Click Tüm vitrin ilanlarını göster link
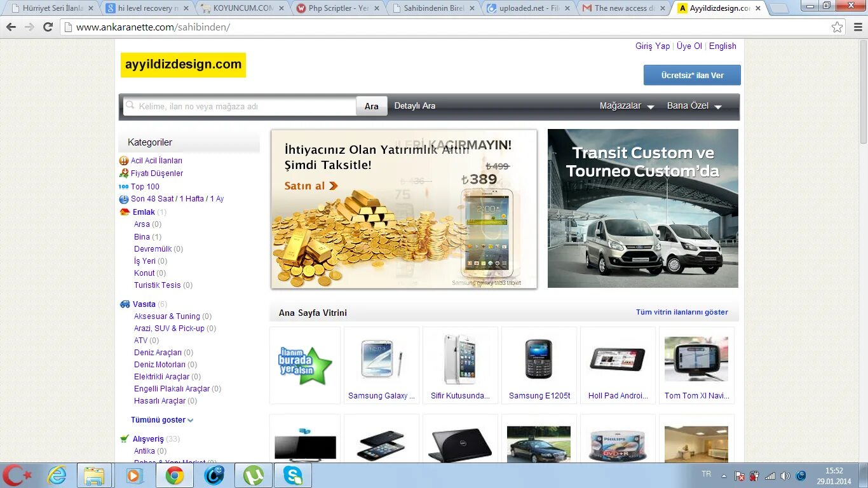 pos(682,312)
